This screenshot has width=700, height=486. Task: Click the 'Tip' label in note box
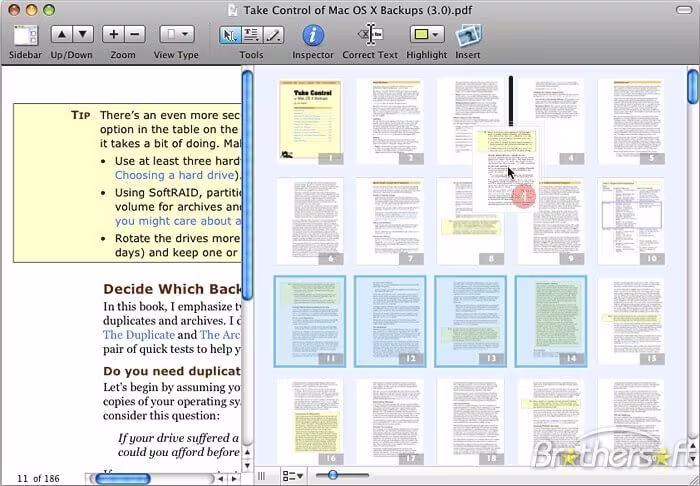(x=81, y=115)
